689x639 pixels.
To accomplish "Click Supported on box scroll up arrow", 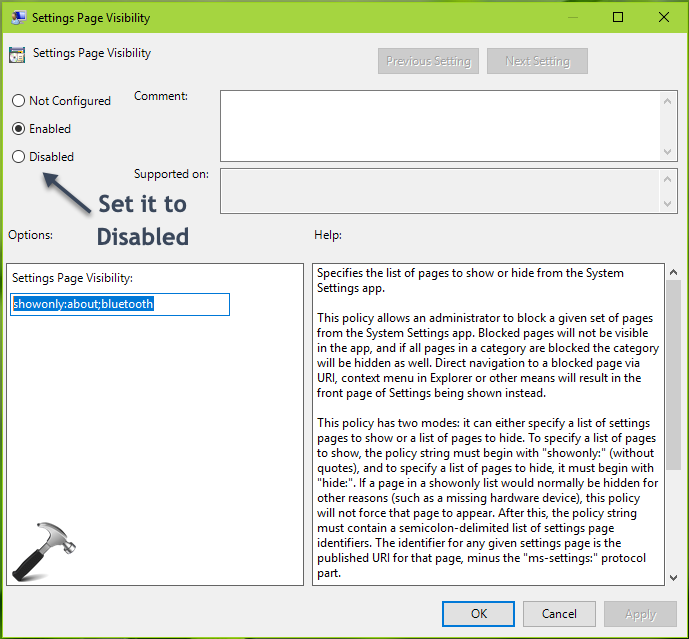I will coord(667,179).
